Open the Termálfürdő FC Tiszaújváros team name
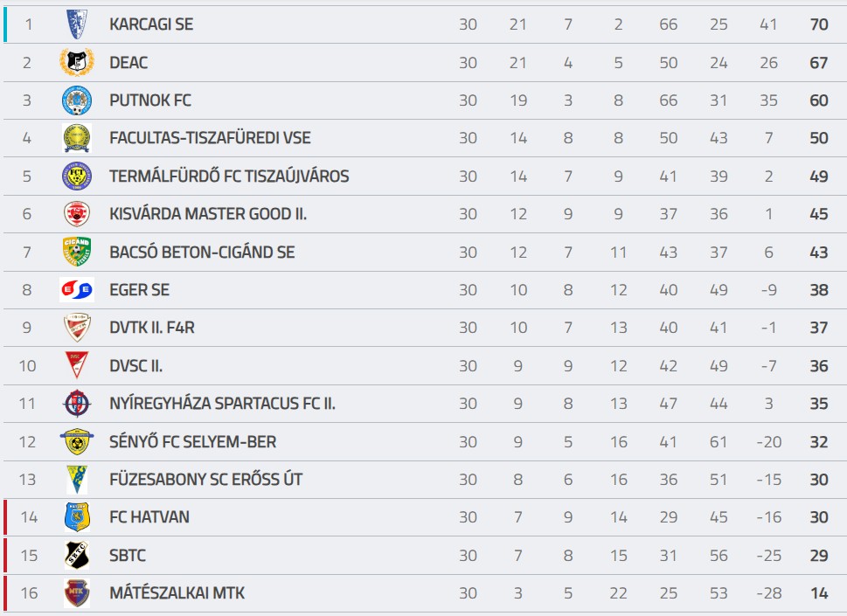Screen dimensions: 847x616 click(229, 176)
